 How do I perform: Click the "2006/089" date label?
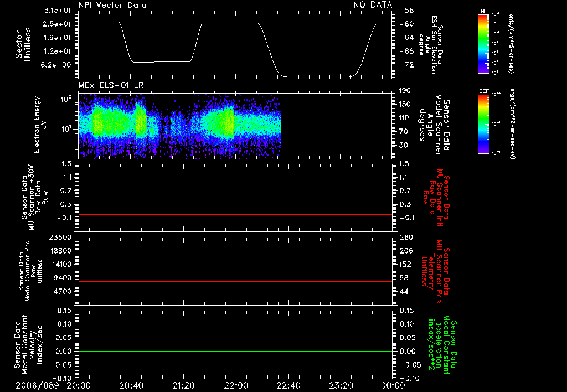pos(37,386)
